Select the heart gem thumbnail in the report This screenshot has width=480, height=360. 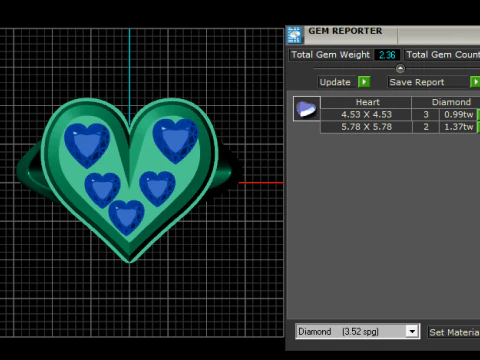tap(307, 108)
